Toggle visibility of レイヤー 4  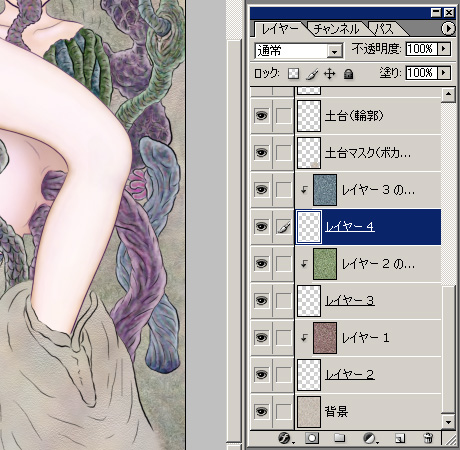261,227
